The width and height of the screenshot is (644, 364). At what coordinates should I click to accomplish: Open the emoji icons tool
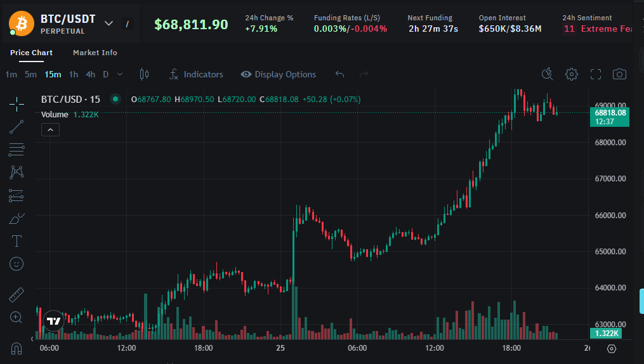(x=16, y=264)
